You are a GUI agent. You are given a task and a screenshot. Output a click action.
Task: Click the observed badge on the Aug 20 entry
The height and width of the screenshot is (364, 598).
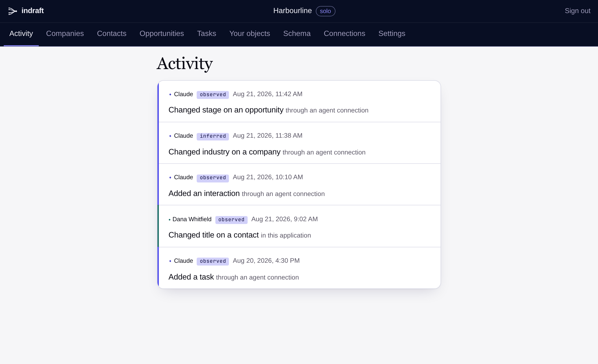click(x=213, y=261)
